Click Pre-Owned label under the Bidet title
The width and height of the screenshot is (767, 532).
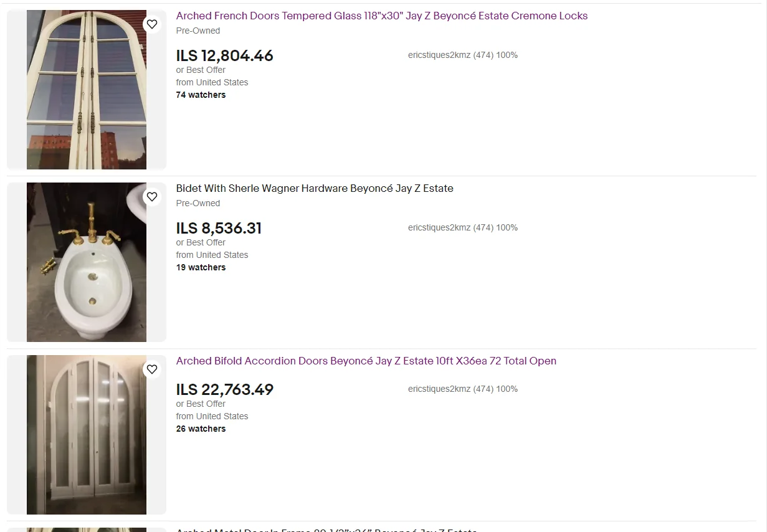(x=198, y=203)
